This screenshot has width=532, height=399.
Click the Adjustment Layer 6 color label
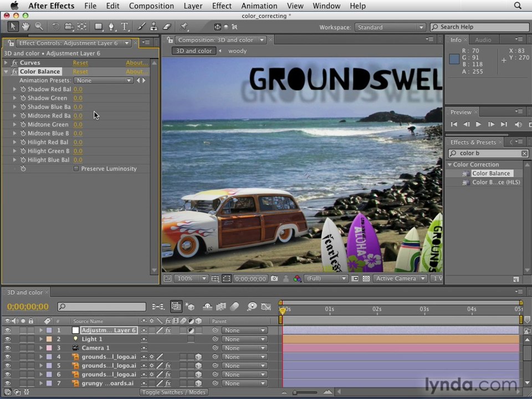[x=49, y=330]
